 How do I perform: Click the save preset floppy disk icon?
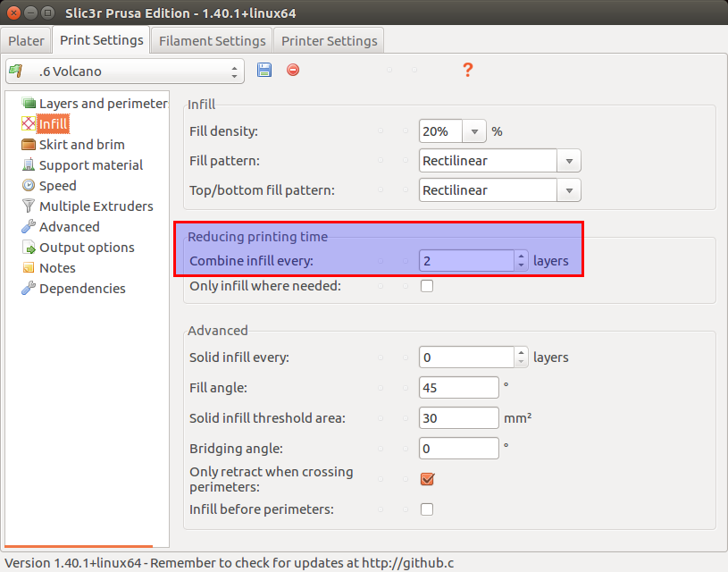click(x=264, y=71)
